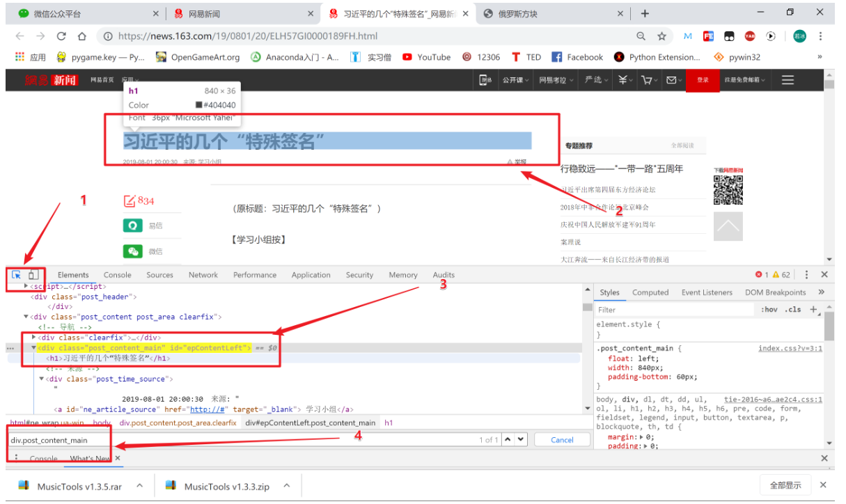846x504 pixels.
Task: Open options for MusicTools v1.3.3.zip download
Action: (285, 486)
